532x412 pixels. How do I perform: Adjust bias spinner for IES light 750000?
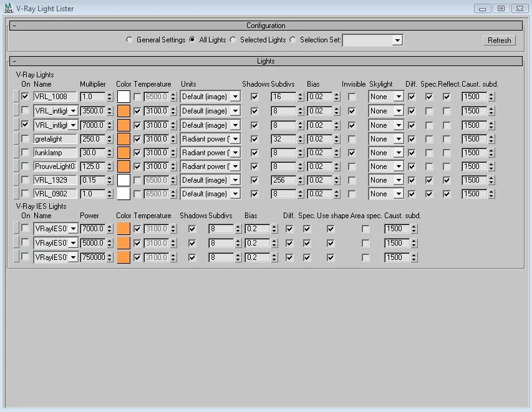(274, 257)
